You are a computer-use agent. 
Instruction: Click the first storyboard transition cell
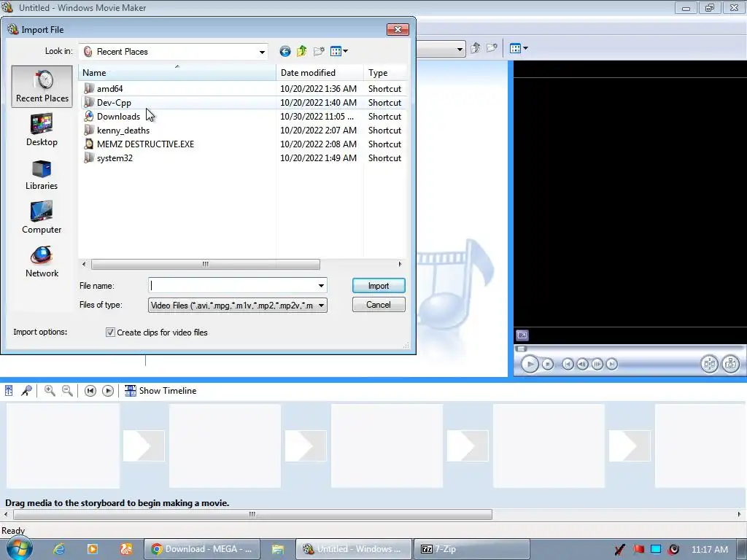[144, 446]
